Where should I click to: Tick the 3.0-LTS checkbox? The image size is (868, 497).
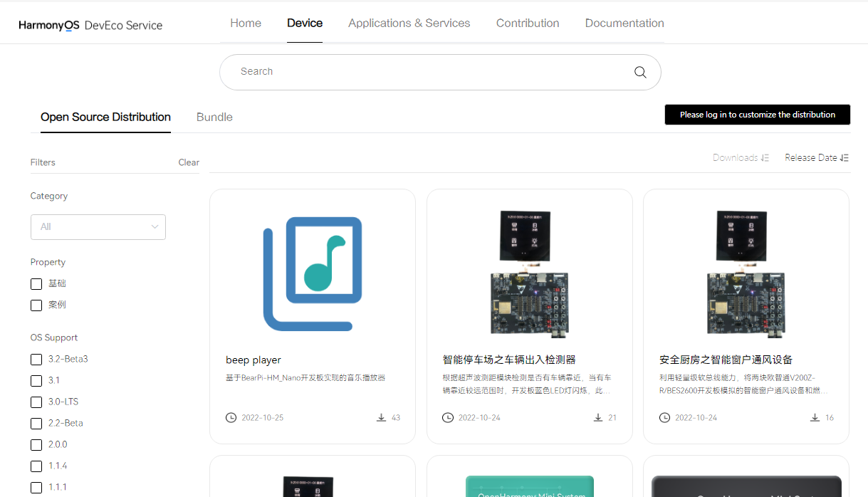pyautogui.click(x=36, y=402)
